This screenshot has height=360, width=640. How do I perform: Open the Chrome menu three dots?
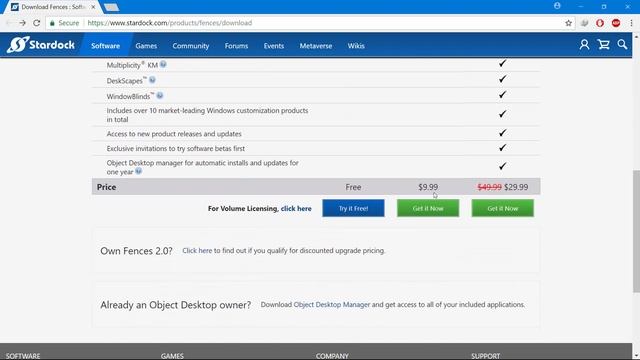pos(631,23)
